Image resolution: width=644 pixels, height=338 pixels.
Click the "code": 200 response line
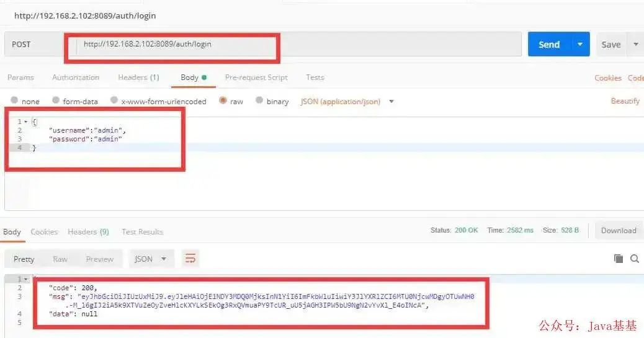pyautogui.click(x=73, y=288)
